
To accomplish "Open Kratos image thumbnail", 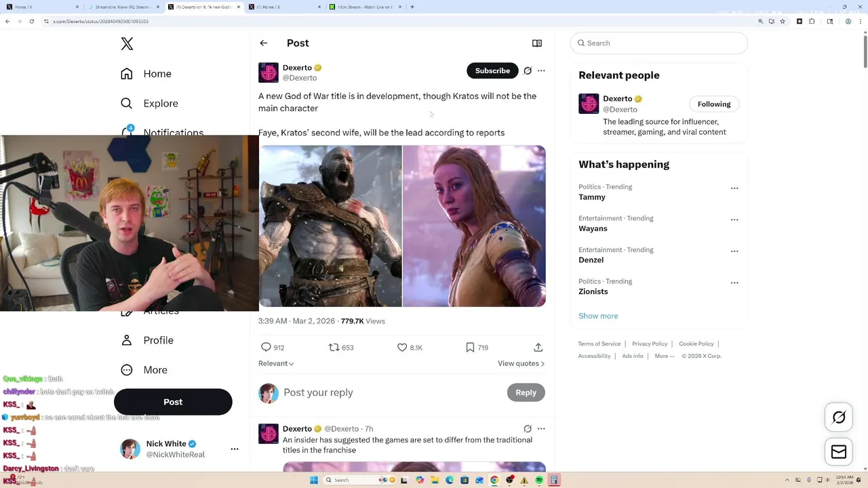I will (x=330, y=226).
